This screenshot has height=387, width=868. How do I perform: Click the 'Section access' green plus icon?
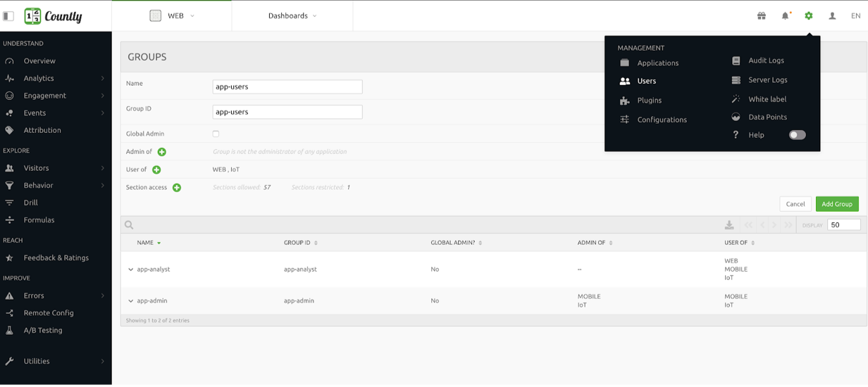(x=177, y=188)
